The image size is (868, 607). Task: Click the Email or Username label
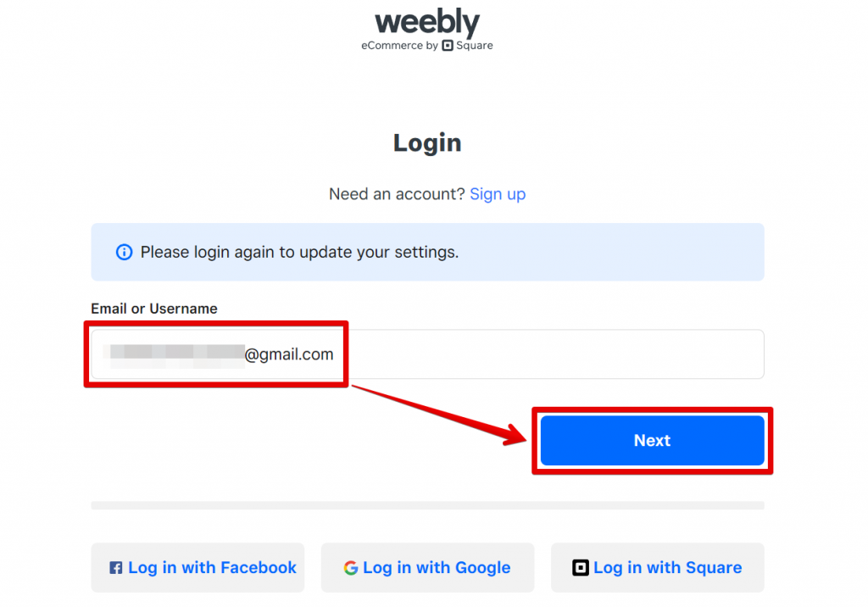pyautogui.click(x=153, y=308)
